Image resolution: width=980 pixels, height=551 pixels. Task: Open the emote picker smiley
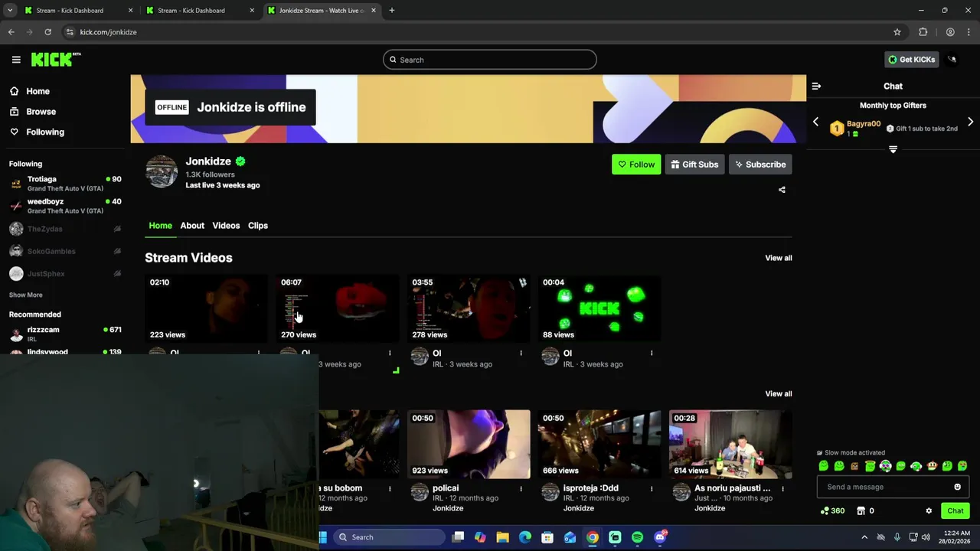957,487
